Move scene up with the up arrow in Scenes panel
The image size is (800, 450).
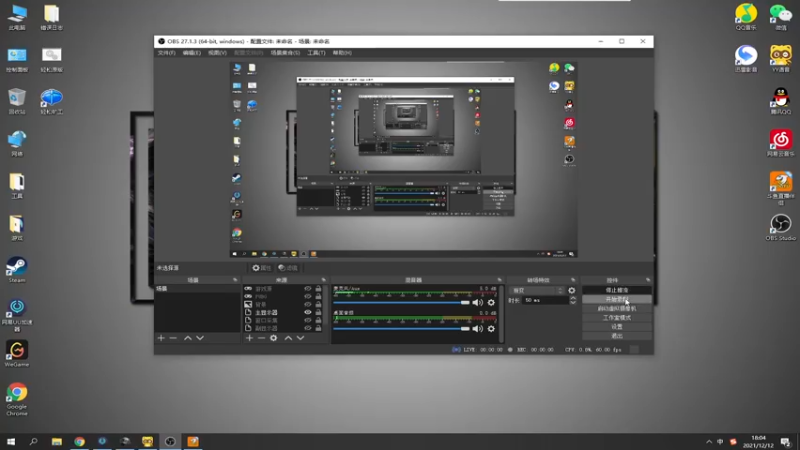pos(188,338)
